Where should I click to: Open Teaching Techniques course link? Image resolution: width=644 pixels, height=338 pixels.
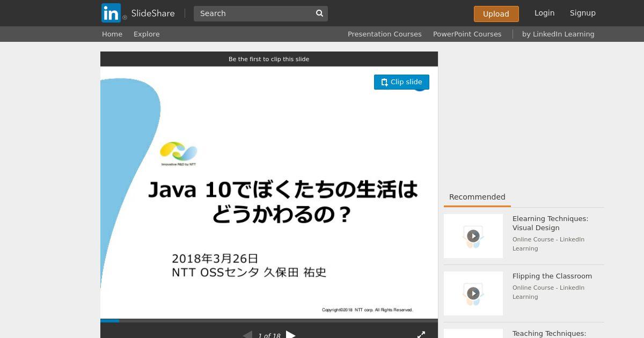[549, 334]
